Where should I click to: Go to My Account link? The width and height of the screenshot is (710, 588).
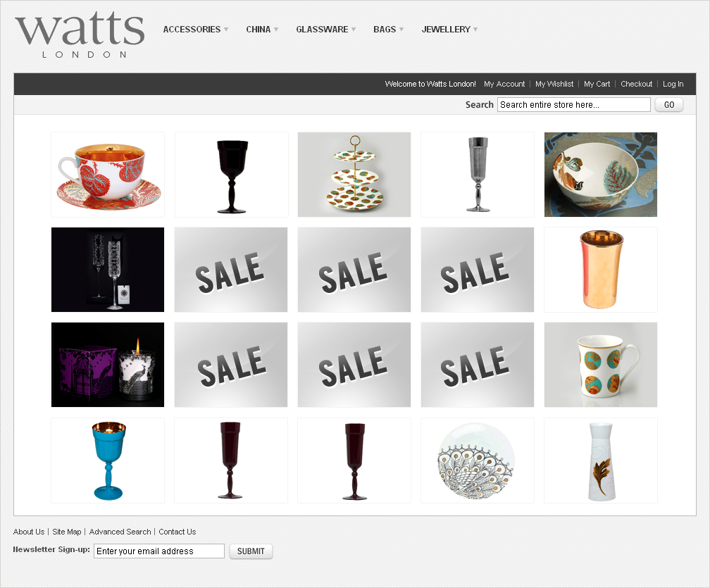click(x=504, y=84)
